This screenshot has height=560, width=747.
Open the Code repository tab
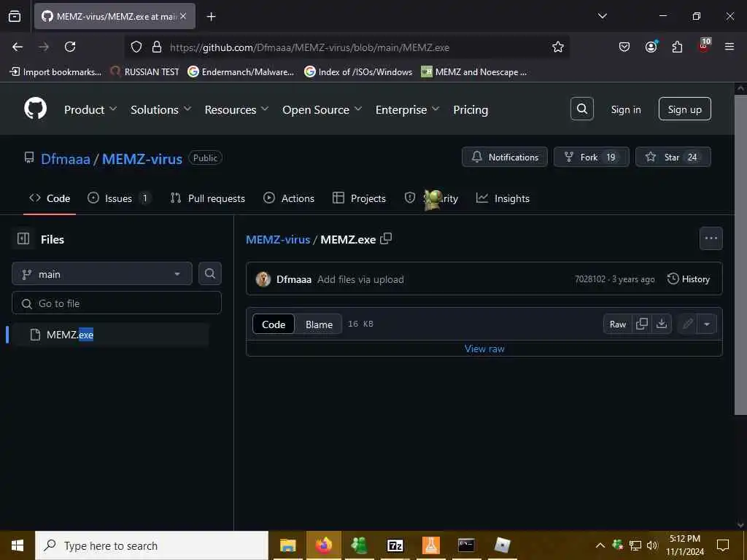[50, 198]
